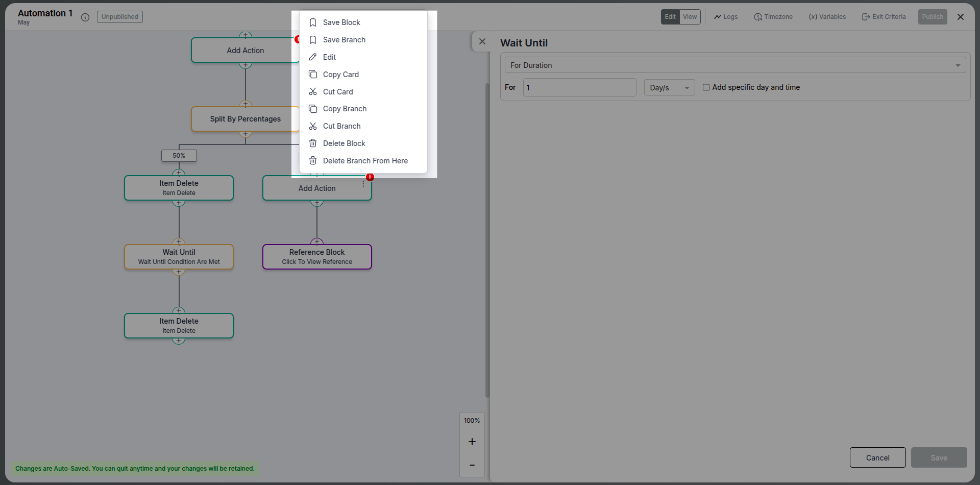
Task: Click the scissors icon beside Cut Branch
Action: (x=313, y=126)
